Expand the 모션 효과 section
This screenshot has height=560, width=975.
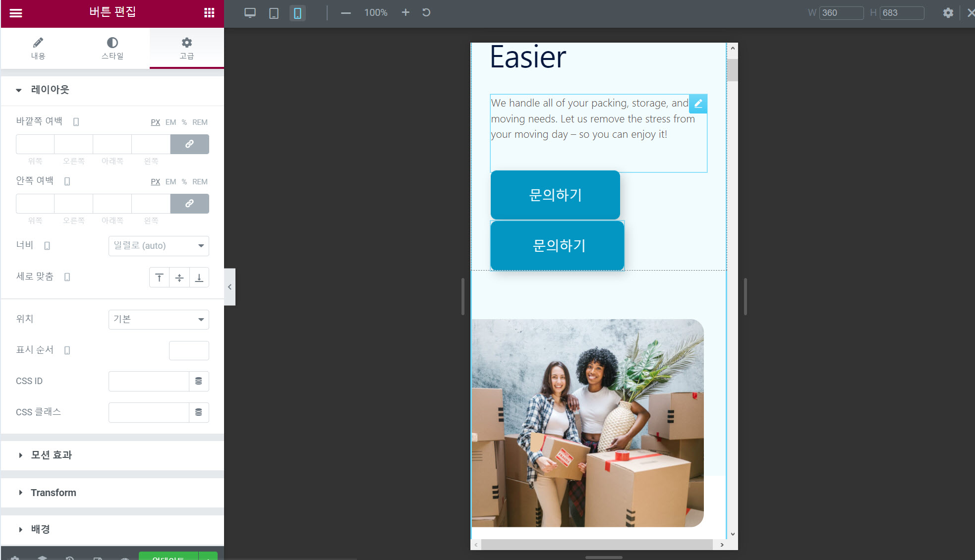[52, 455]
